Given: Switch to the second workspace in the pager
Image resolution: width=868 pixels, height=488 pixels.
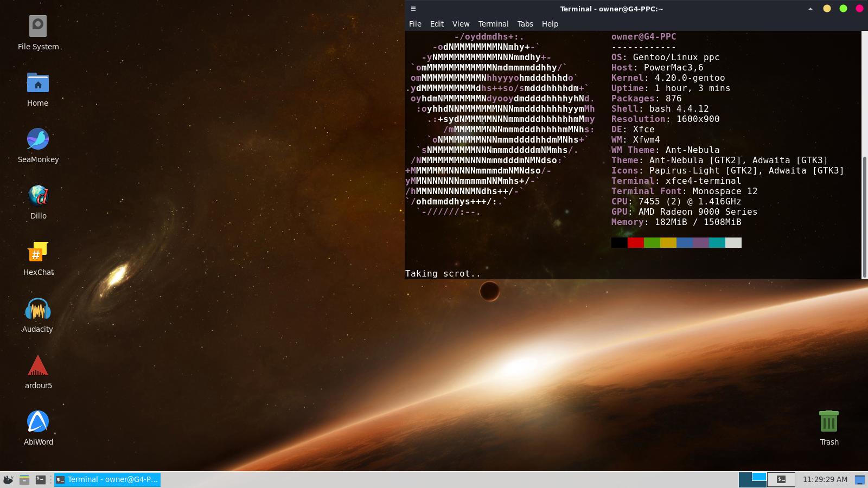Looking at the screenshot, I should click(x=781, y=479).
